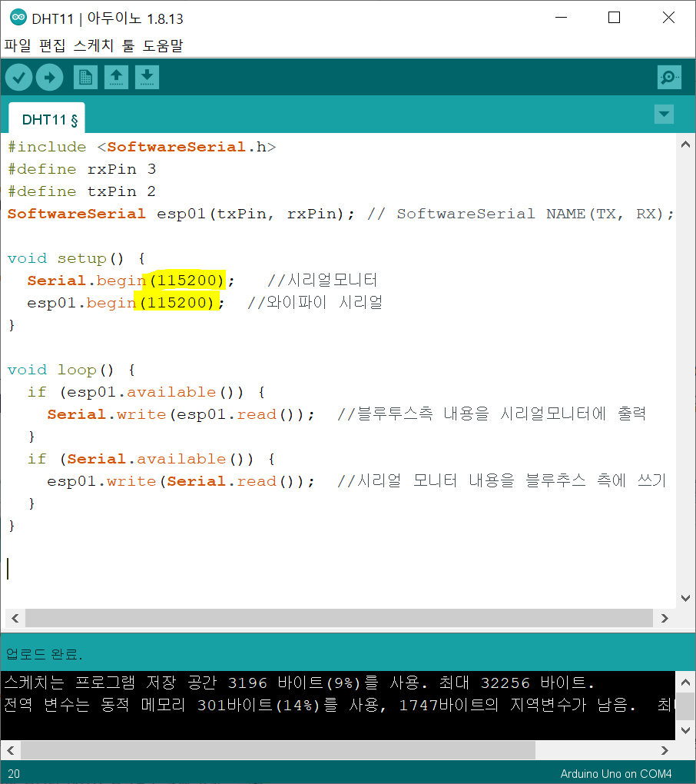Click the '#define rxPin 3' line
The width and height of the screenshot is (696, 784).
tap(82, 170)
